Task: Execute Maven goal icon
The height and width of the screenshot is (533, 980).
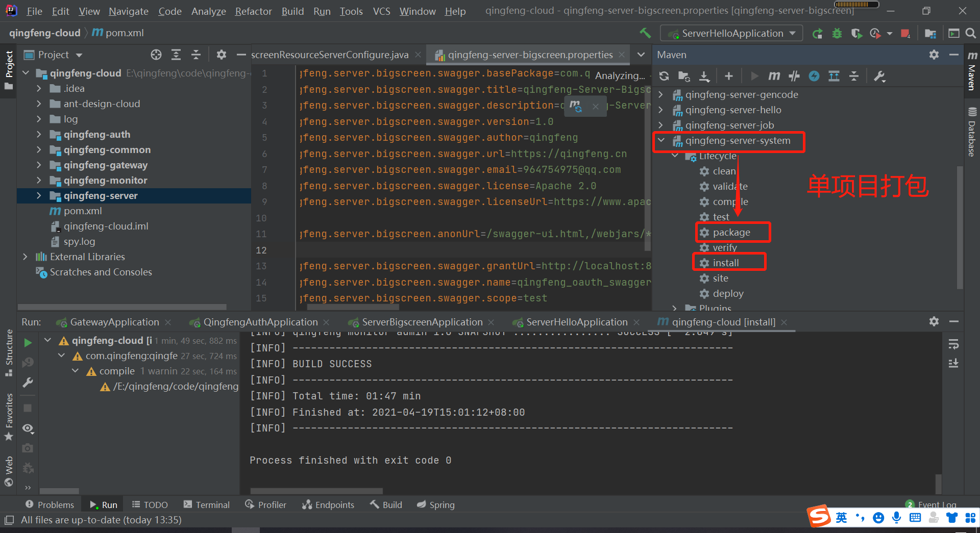Action: (x=774, y=76)
